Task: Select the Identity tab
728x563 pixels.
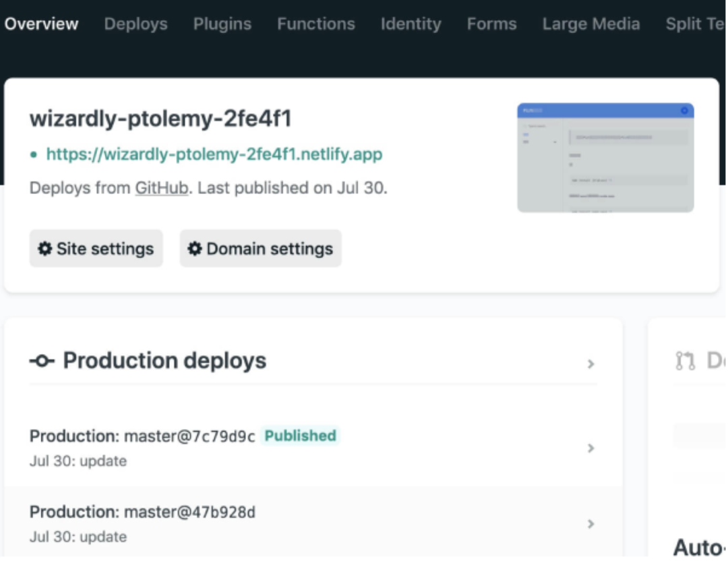Action: 411,24
